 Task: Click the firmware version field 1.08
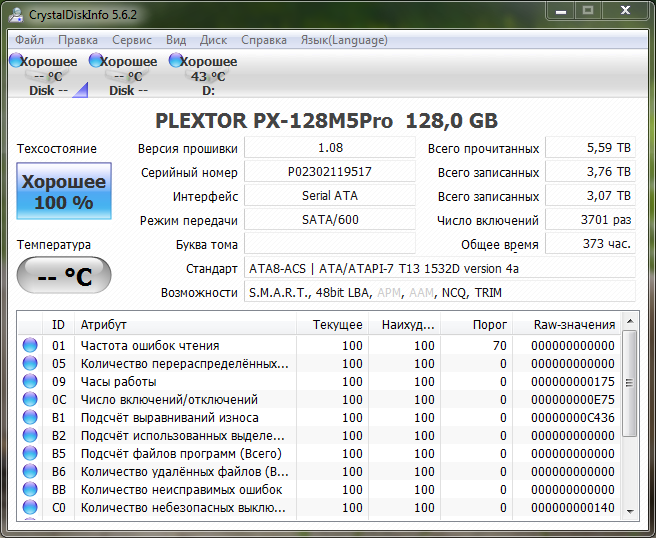point(330,148)
